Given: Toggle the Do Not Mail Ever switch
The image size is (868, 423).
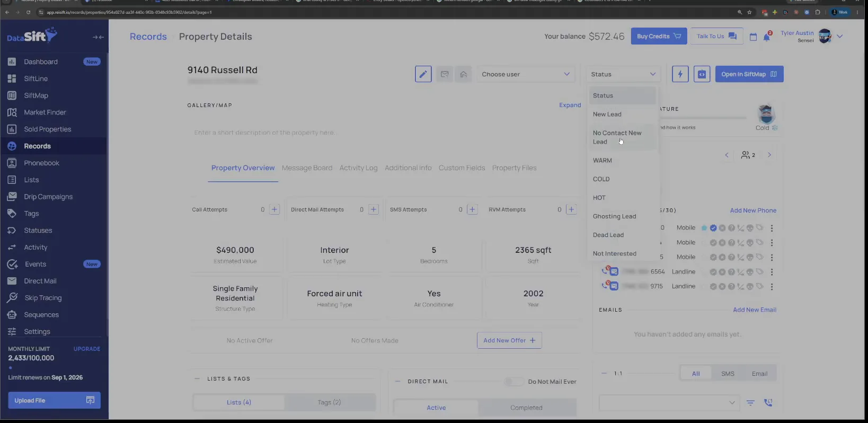Looking at the screenshot, I should pos(513,382).
